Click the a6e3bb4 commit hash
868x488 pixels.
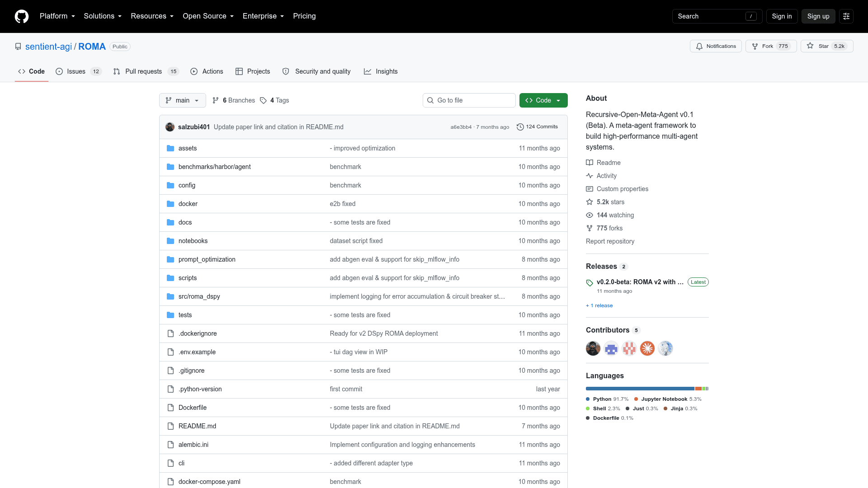point(461,127)
